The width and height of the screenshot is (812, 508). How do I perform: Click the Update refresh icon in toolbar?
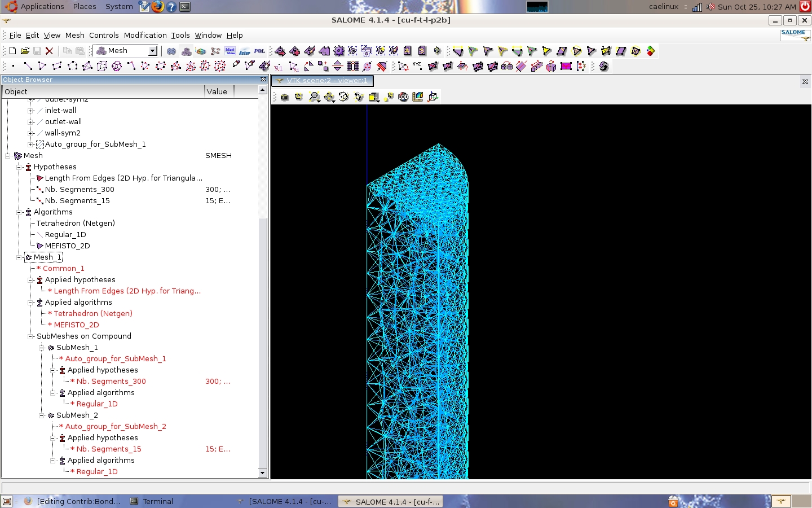(x=604, y=66)
